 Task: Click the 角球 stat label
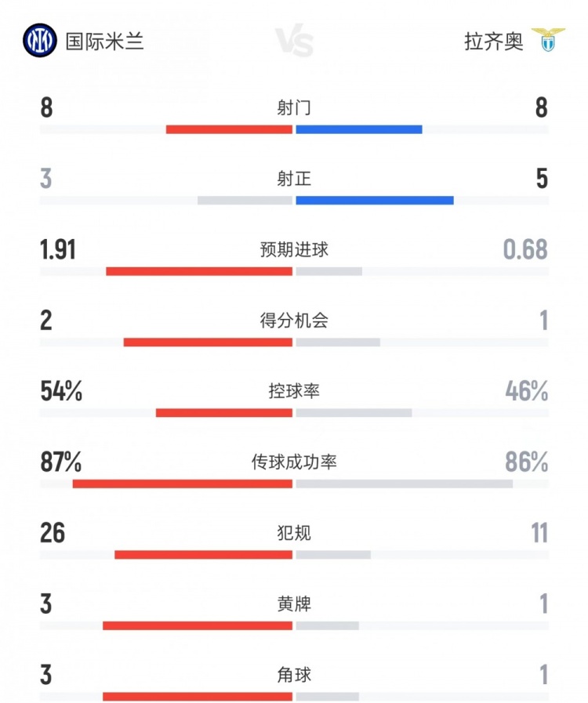click(x=294, y=675)
